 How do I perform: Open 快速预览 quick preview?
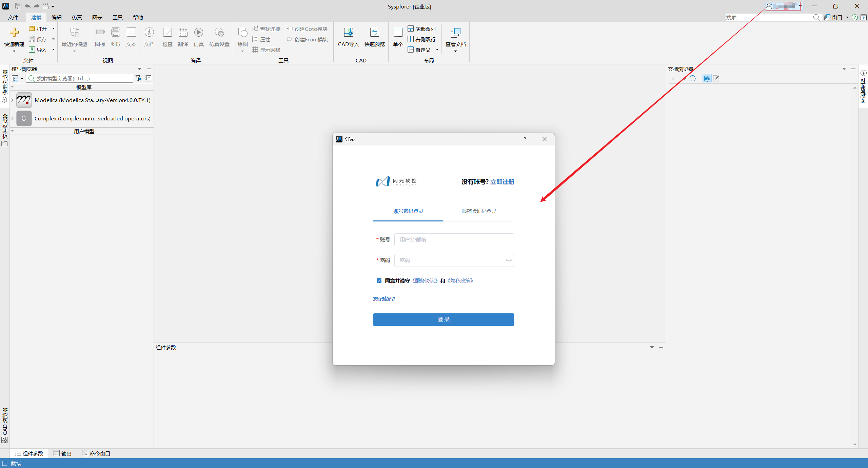(x=375, y=37)
